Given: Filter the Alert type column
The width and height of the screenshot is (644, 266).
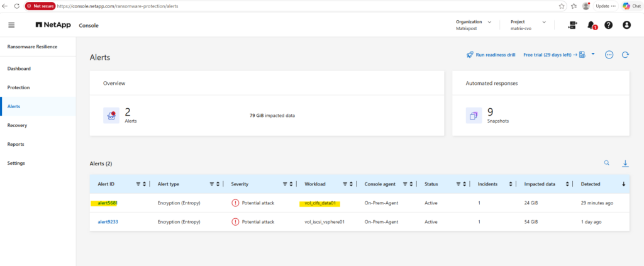Looking at the screenshot, I should point(212,184).
